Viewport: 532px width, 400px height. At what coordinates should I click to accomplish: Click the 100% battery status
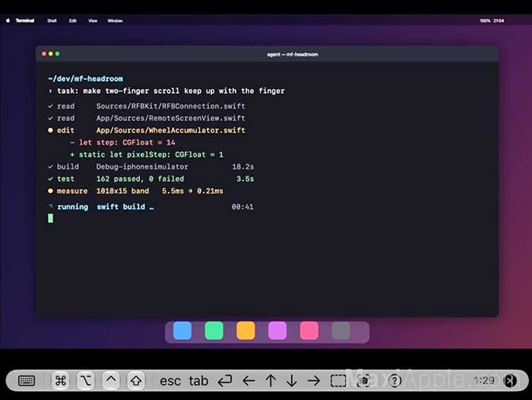(x=485, y=21)
